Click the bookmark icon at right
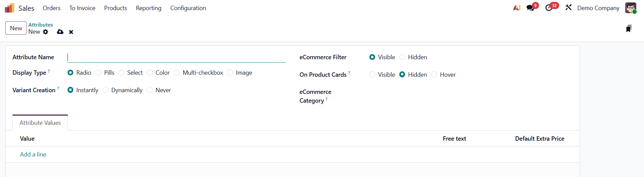Viewport: 644px width, 177px height. tap(629, 29)
